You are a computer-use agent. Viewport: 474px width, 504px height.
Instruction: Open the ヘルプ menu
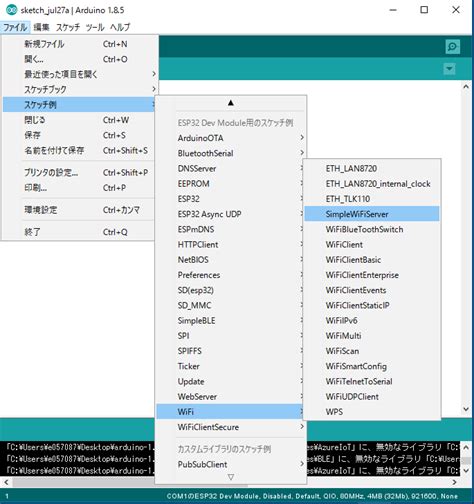point(120,27)
